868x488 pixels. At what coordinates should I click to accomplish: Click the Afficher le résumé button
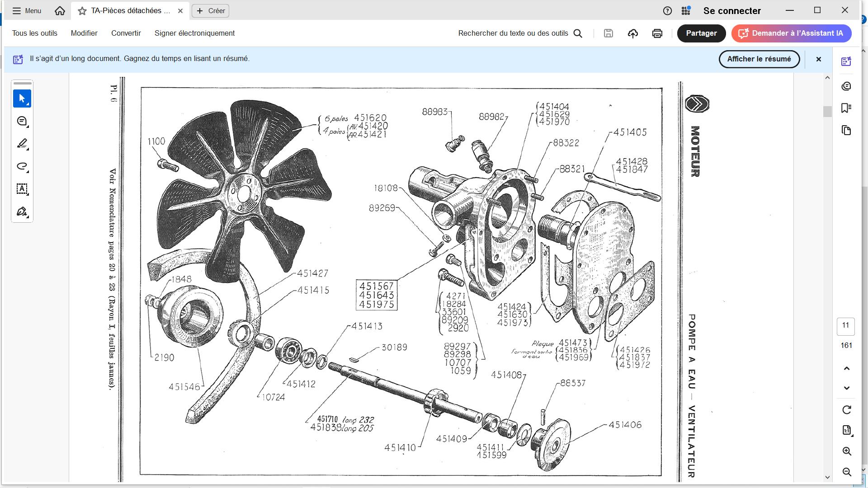tap(759, 59)
